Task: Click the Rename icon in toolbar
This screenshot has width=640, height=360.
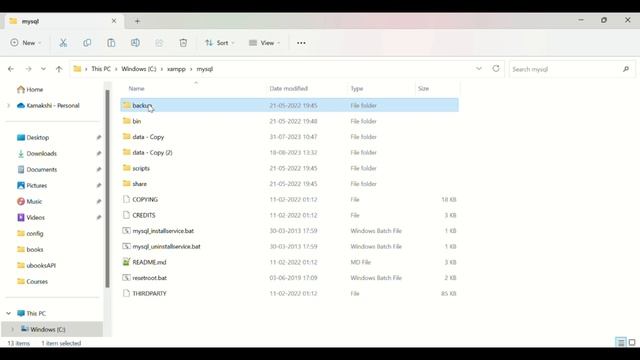Action: tap(135, 43)
